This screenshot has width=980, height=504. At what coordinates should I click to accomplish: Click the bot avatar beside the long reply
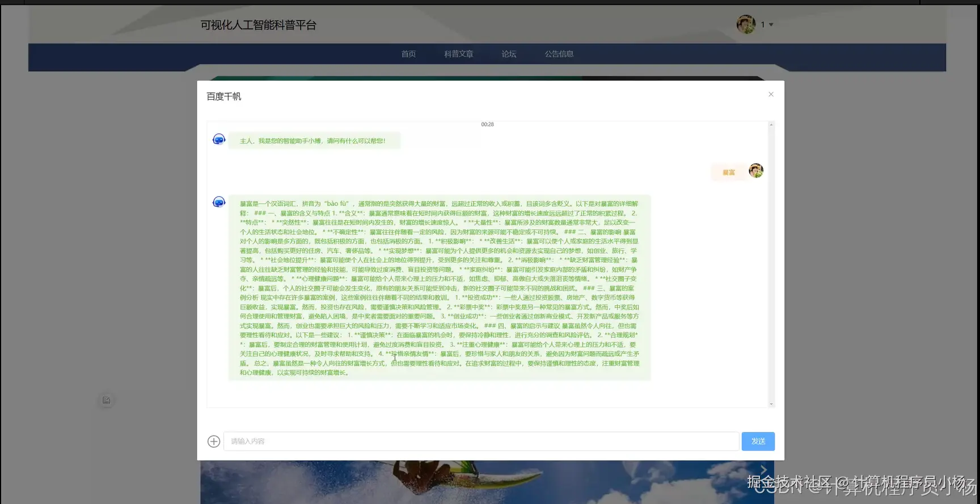pos(219,202)
